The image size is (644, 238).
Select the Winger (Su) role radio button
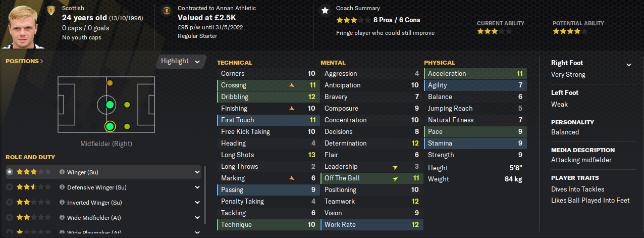(9, 172)
